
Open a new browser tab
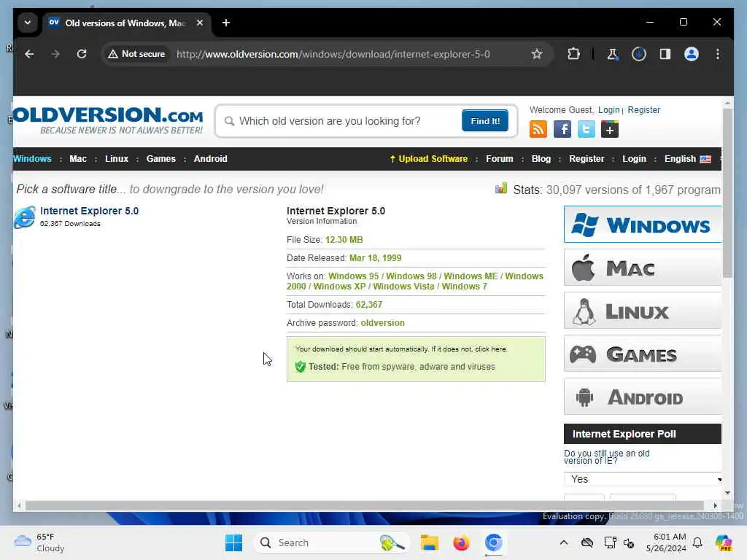coord(226,23)
